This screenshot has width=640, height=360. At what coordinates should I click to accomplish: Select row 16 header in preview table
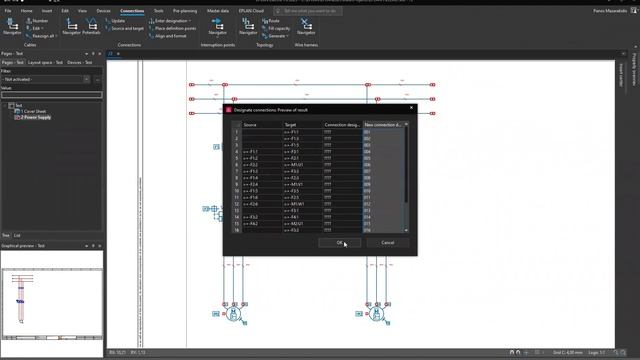(237, 230)
